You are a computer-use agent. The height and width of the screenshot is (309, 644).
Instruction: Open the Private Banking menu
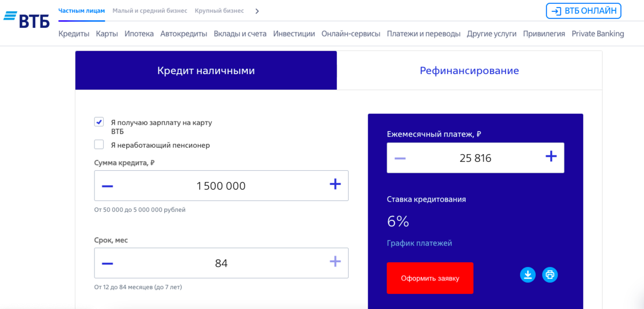[x=598, y=33]
